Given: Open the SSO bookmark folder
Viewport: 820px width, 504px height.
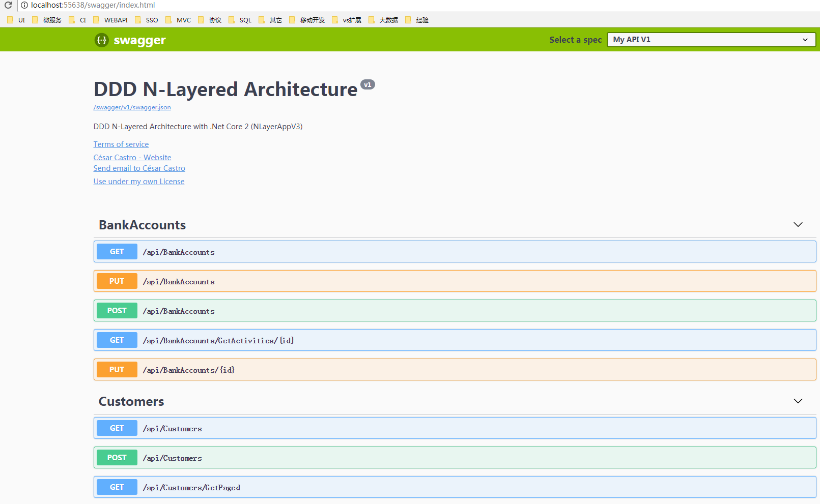Looking at the screenshot, I should (x=147, y=20).
